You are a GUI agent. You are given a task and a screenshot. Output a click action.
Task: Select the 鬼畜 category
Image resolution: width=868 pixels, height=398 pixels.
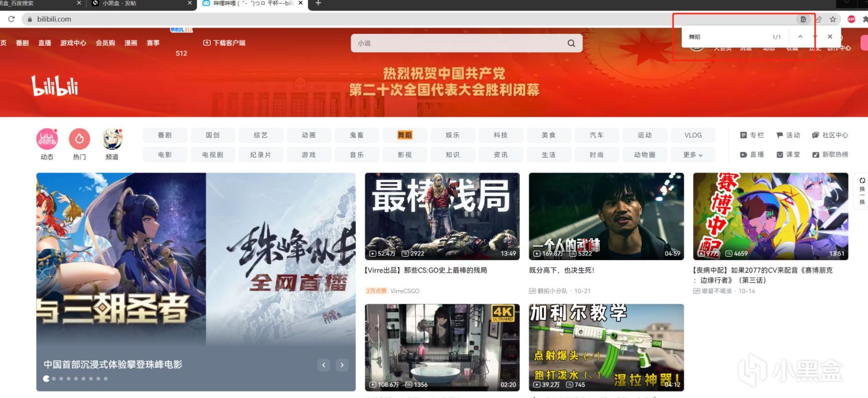point(357,135)
